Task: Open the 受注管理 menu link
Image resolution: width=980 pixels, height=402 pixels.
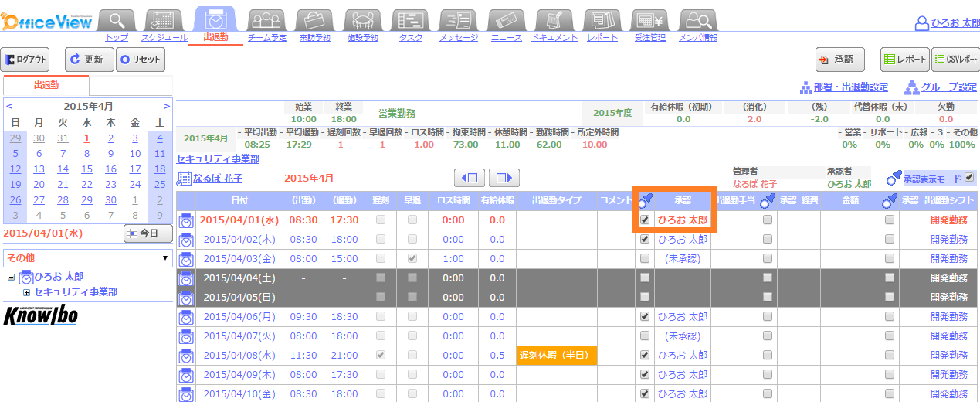Action: (649, 37)
